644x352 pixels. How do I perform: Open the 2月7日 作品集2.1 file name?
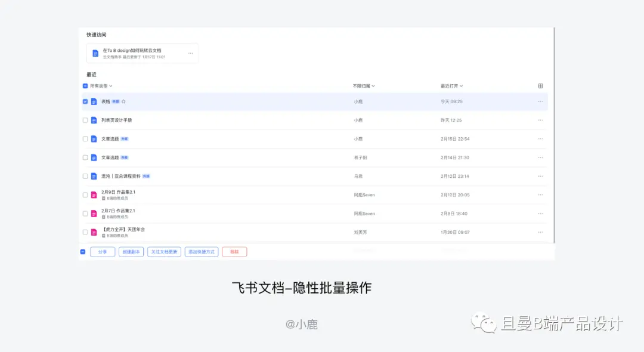pyautogui.click(x=118, y=211)
